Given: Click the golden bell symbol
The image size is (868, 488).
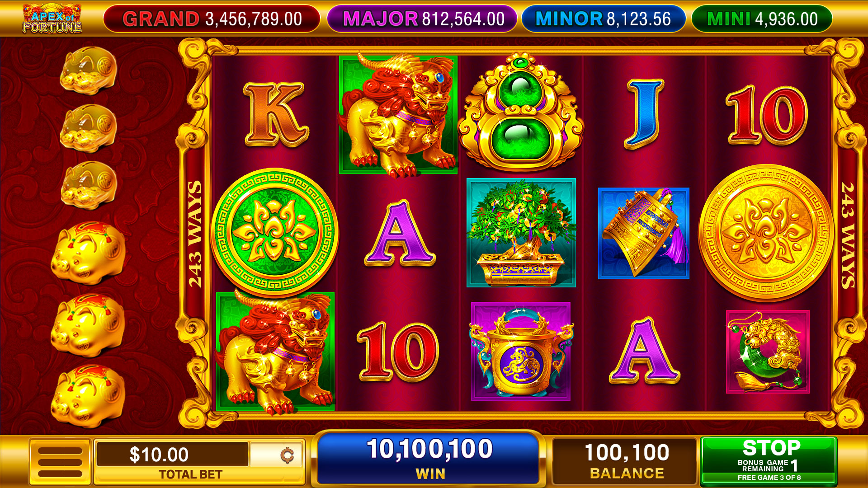Looking at the screenshot, I should (x=644, y=233).
